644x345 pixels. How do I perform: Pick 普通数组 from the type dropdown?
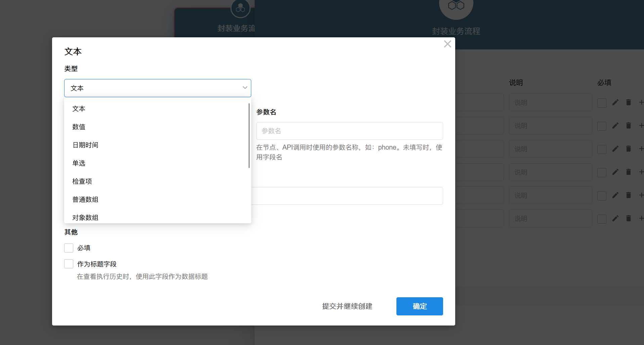[x=85, y=199]
